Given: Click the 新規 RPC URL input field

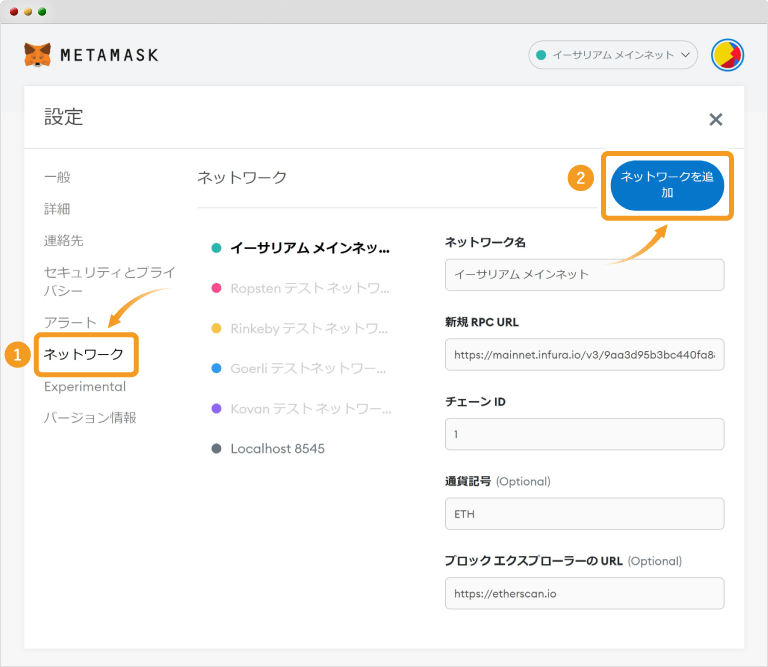Looking at the screenshot, I should pyautogui.click(x=584, y=355).
